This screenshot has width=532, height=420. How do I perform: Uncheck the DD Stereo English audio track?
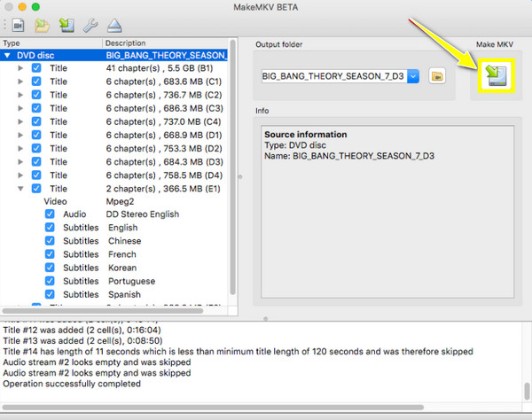click(x=50, y=214)
